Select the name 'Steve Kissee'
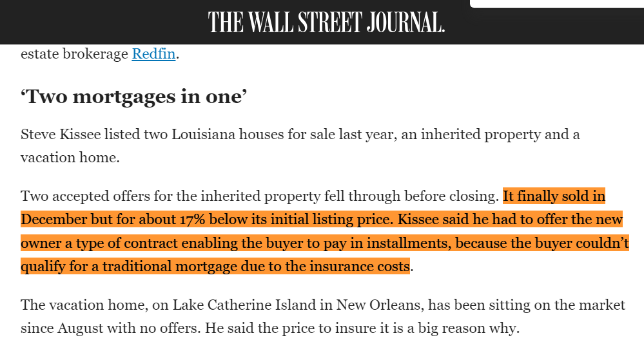Screen dimensions: 644x340 [x=57, y=135]
